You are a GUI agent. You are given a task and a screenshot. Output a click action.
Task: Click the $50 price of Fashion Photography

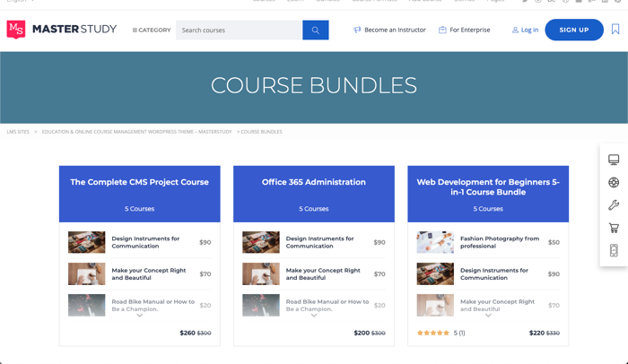tap(554, 242)
